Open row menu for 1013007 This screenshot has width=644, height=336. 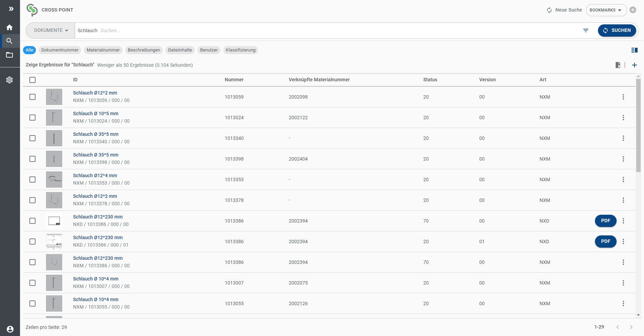623,283
